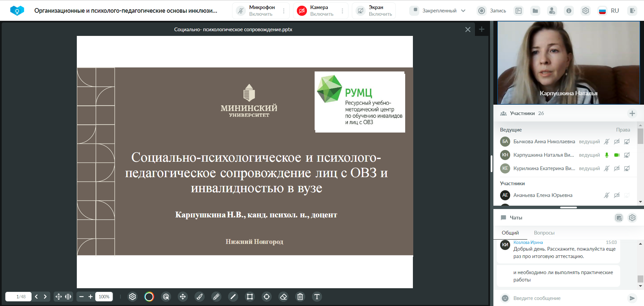Click the trash icon to clear annotations
The width and height of the screenshot is (644, 306).
(x=300, y=297)
